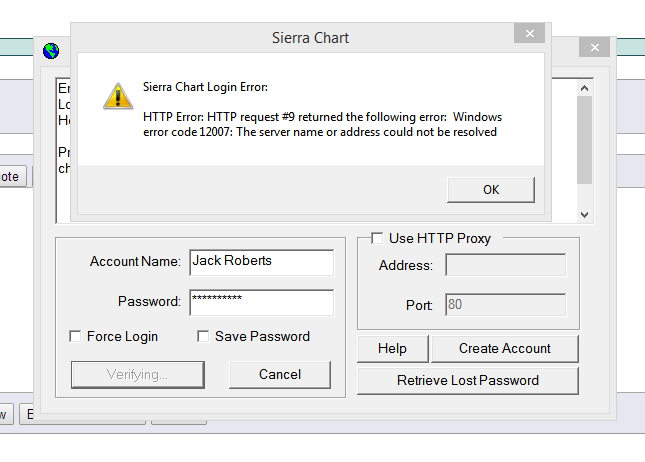Close the login window behind the error
Viewport: 645px width, 462px height.
(x=595, y=47)
